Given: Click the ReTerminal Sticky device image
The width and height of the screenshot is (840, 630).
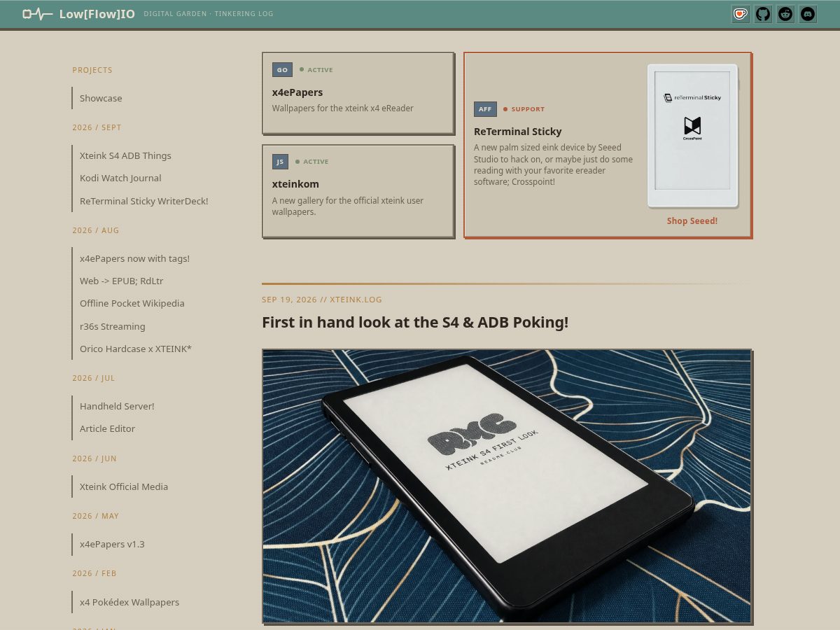Looking at the screenshot, I should [x=692, y=136].
